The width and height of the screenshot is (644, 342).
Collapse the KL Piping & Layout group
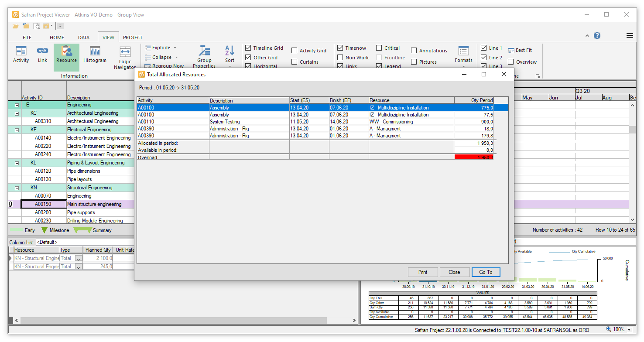point(17,163)
